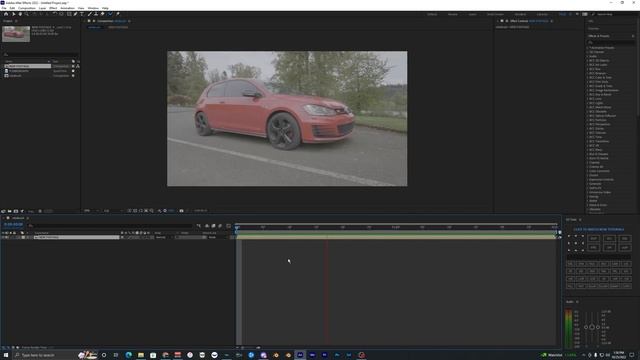640x360 pixels.
Task: Select the Clone Stamp tool
Action: [x=96, y=14]
